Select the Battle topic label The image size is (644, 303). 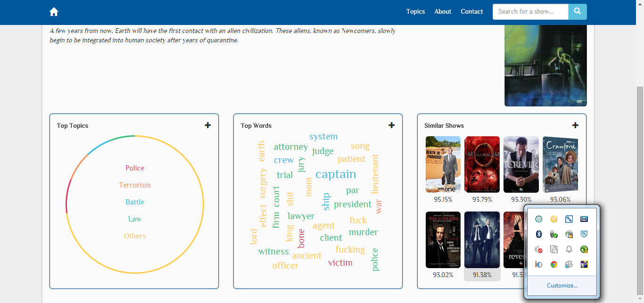[x=135, y=202]
